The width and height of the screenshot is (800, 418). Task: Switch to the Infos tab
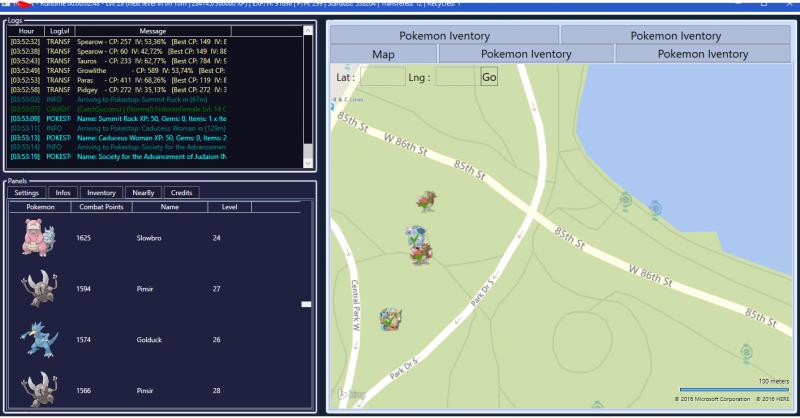(x=62, y=192)
